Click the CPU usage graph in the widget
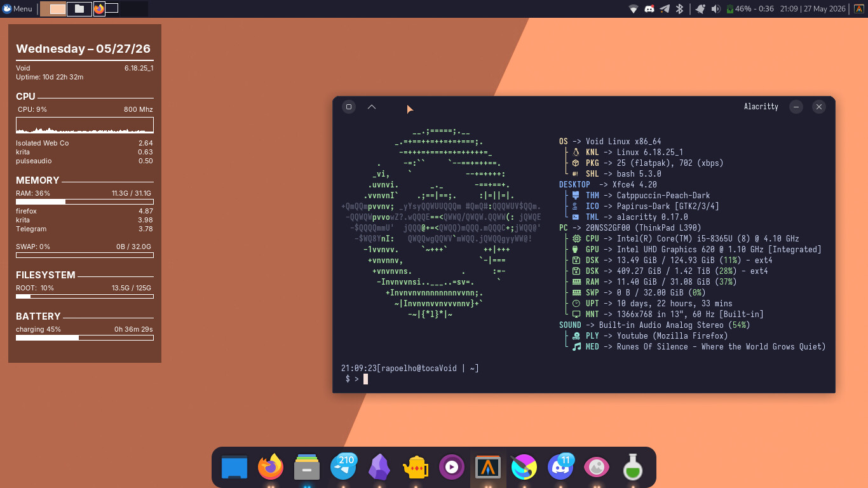868x488 pixels. pos(85,125)
